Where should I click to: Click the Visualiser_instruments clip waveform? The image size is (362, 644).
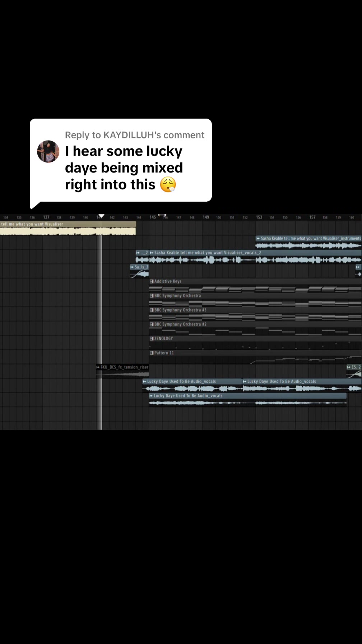tap(308, 245)
